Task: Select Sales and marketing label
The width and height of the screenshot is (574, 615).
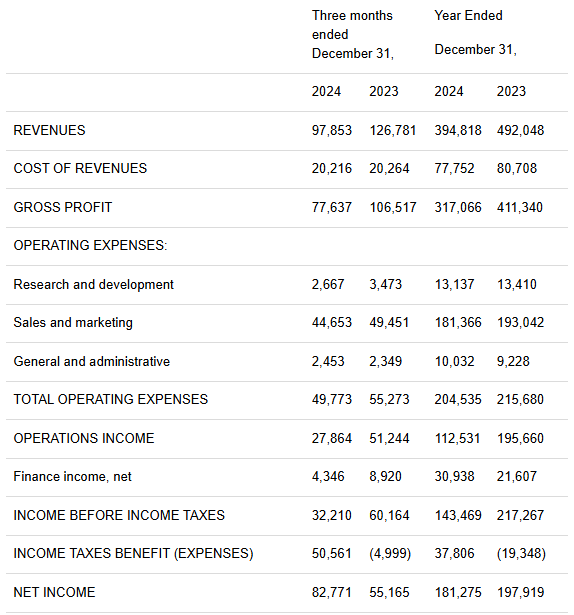Action: tap(73, 322)
